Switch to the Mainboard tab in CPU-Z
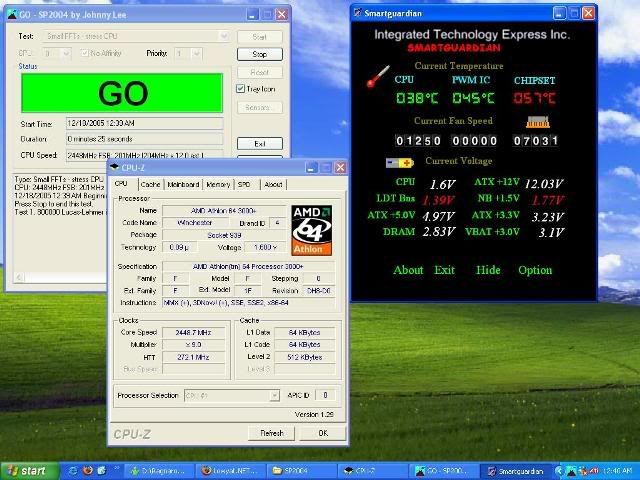 click(x=183, y=184)
